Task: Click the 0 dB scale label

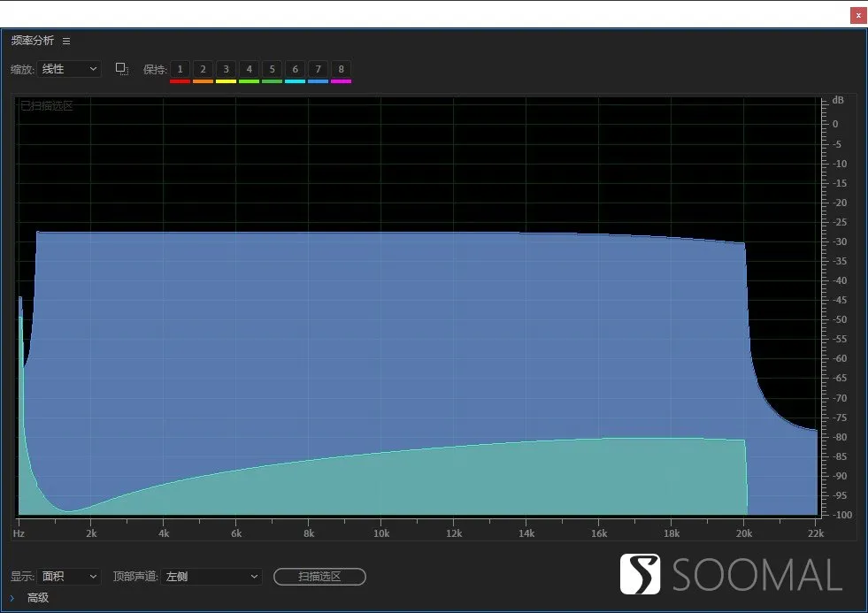Action: click(835, 124)
